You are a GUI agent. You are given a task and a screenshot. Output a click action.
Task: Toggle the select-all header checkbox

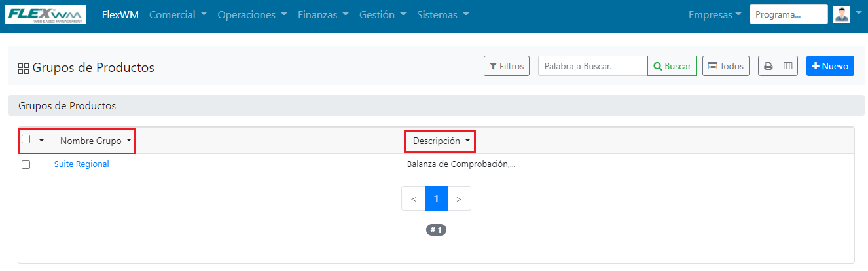pyautogui.click(x=26, y=139)
